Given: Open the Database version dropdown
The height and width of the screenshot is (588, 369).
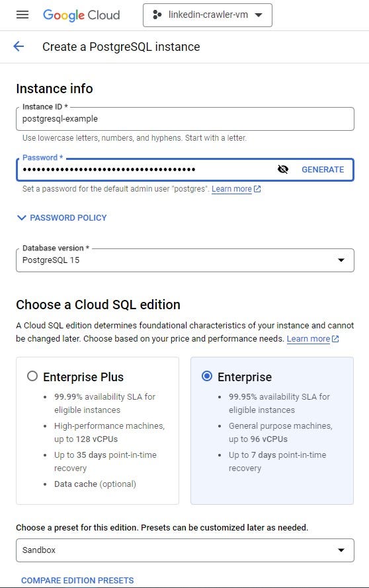Looking at the screenshot, I should click(x=185, y=260).
